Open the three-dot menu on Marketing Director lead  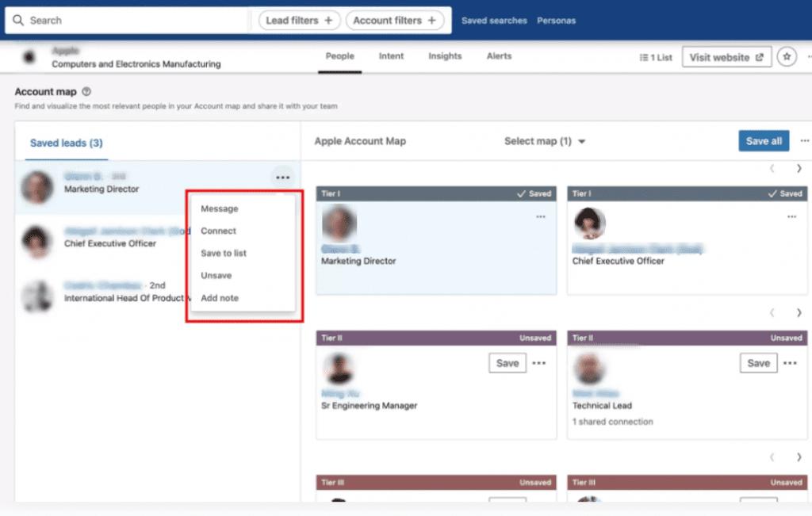pyautogui.click(x=283, y=178)
